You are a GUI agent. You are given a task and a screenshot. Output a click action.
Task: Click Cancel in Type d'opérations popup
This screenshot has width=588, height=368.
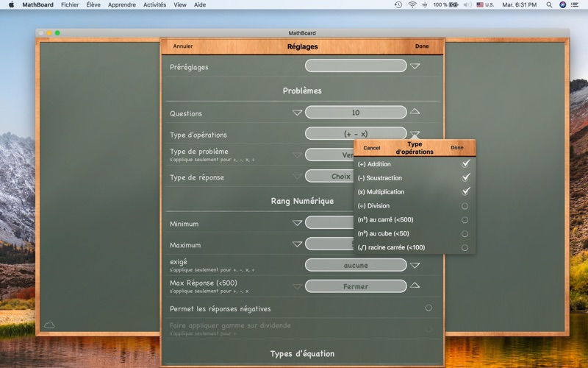[372, 148]
